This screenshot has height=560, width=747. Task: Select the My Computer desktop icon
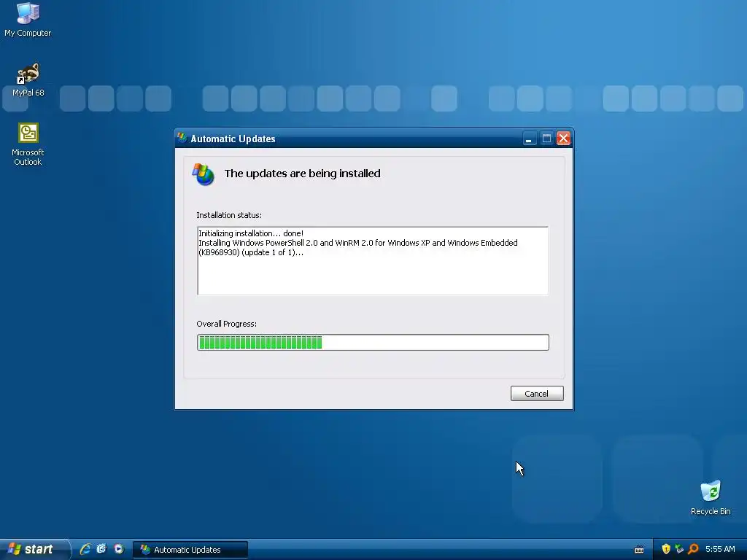click(28, 20)
